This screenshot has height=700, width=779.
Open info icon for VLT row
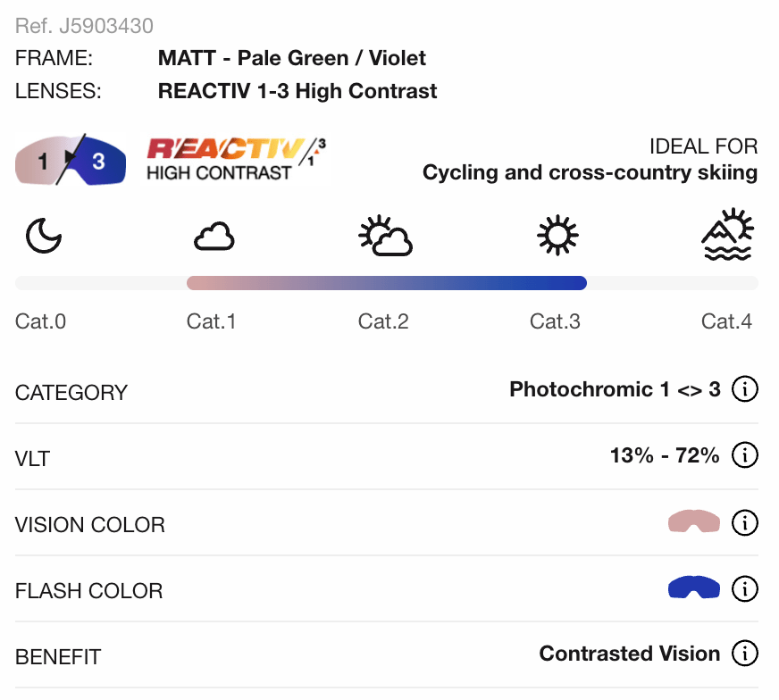point(744,455)
